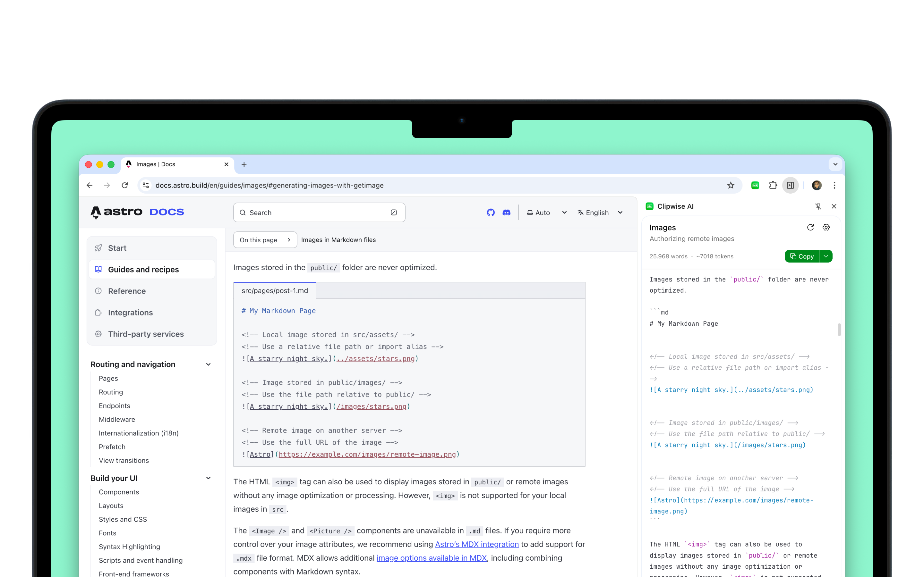The width and height of the screenshot is (924, 577).
Task: Select the Astro Docs logo
Action: (137, 212)
